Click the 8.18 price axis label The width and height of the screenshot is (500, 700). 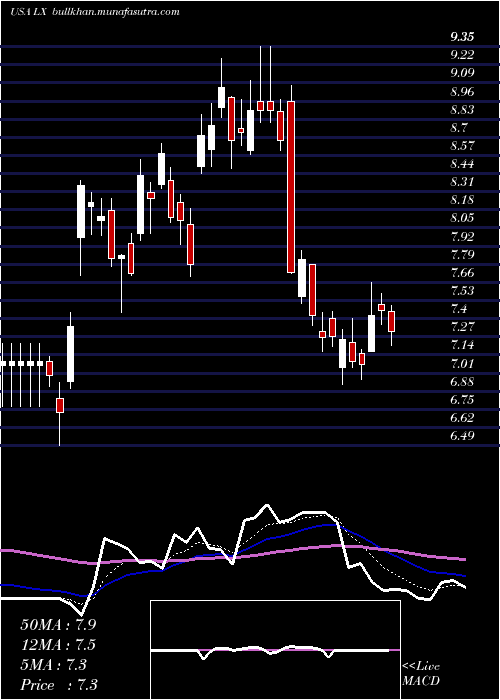click(462, 200)
